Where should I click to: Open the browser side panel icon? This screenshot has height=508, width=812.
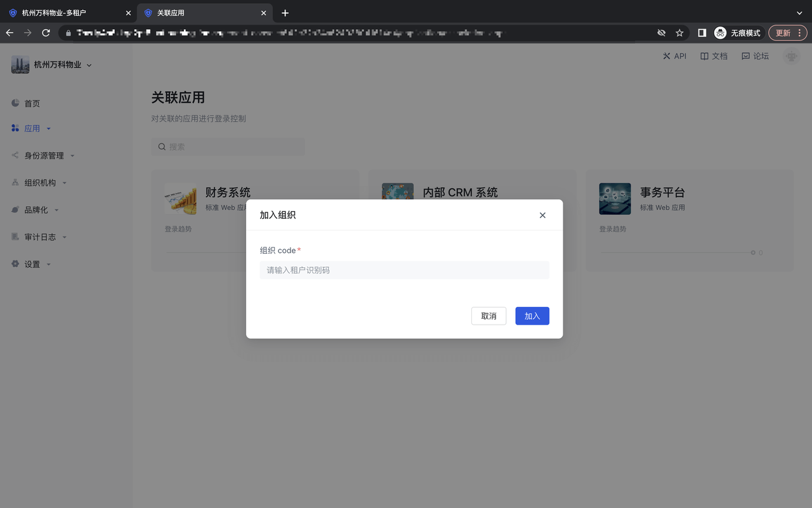click(702, 33)
